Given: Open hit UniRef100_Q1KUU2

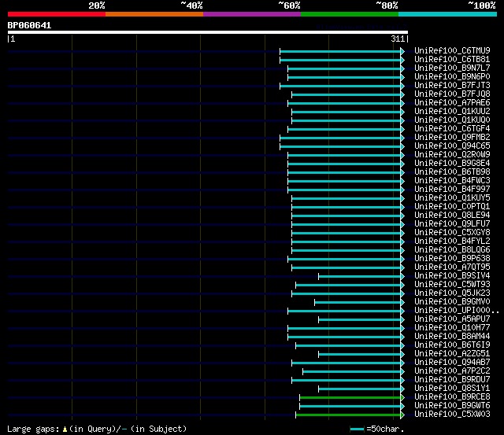Looking at the screenshot, I should click(452, 111).
